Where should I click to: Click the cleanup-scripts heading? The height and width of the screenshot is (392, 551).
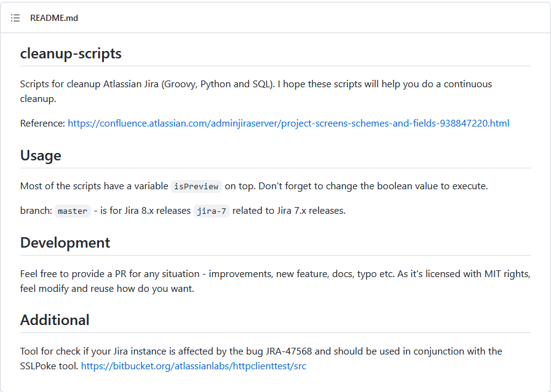71,53
